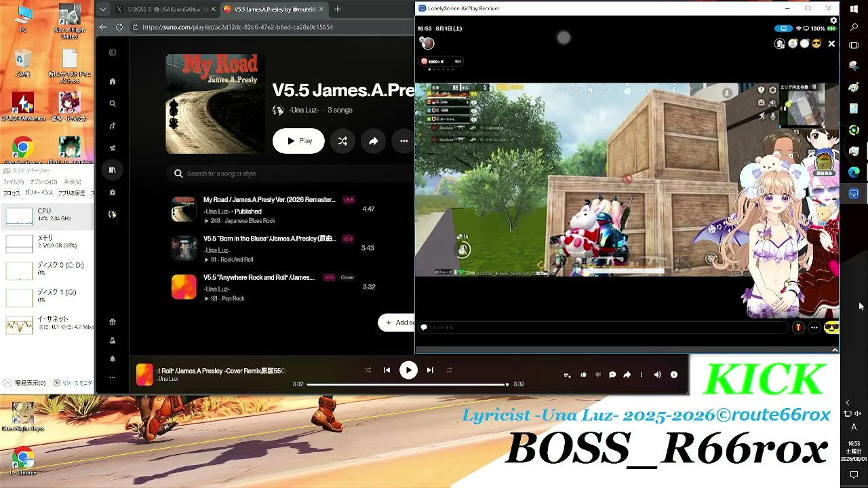Click the "Born in the Blues" song thumbnail
The width and height of the screenshot is (868, 488).
(184, 248)
